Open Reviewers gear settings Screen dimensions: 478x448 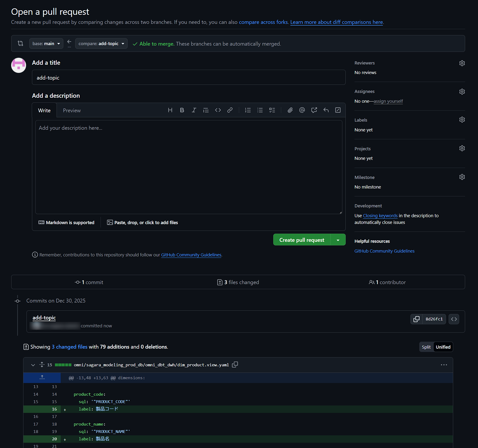point(462,63)
